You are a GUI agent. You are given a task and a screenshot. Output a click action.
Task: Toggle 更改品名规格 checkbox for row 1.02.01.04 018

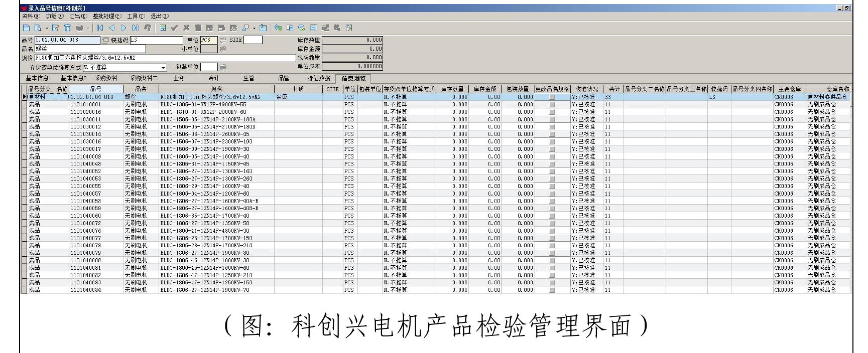point(552,97)
